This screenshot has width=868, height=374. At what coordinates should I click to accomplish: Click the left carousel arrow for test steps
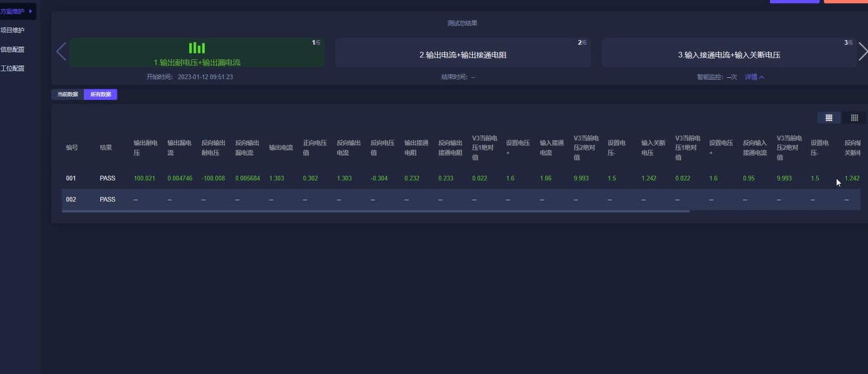(x=61, y=51)
